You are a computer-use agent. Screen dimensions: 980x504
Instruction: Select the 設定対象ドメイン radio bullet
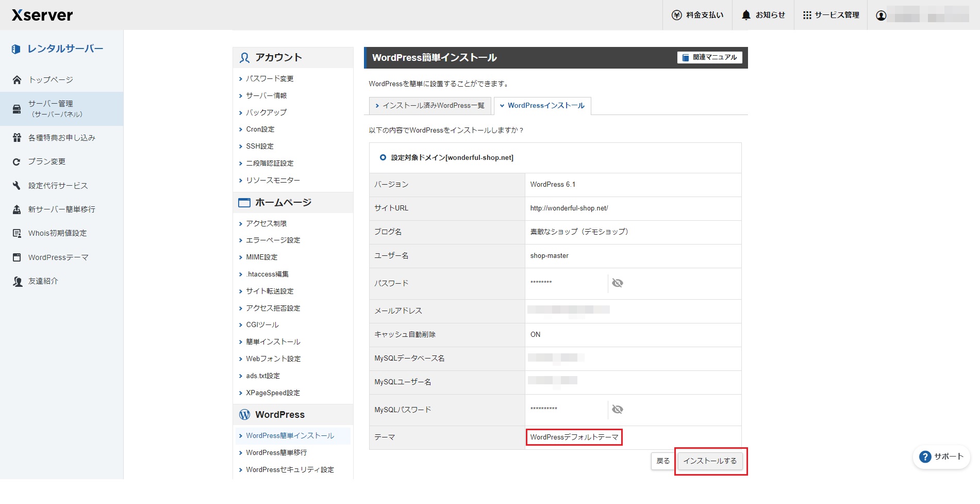click(x=383, y=157)
